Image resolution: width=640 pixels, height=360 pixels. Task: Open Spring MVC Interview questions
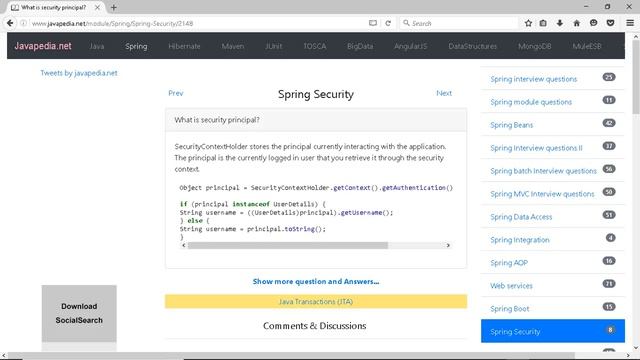pos(542,194)
